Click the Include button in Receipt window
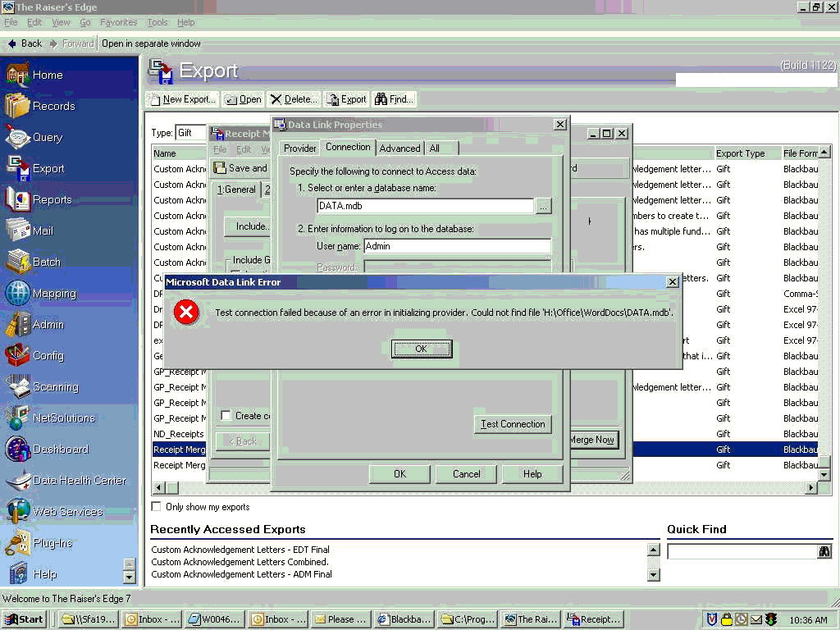This screenshot has height=630, width=840. click(247, 226)
